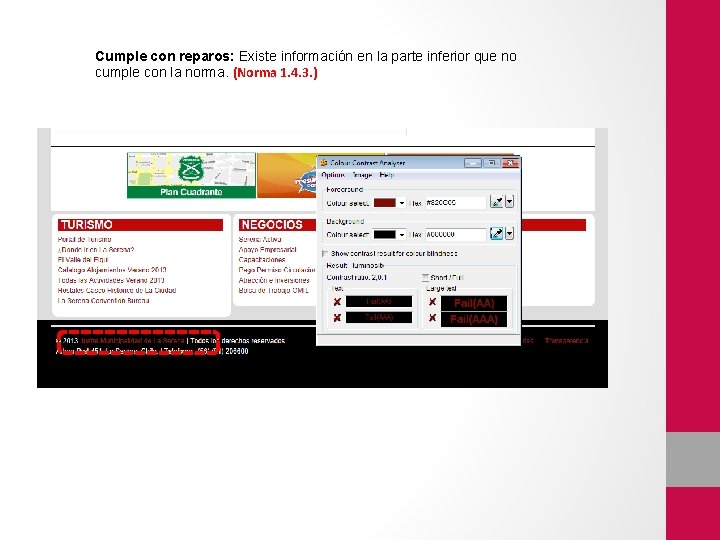Open the Options menu
The height and width of the screenshot is (540, 720).
333,175
